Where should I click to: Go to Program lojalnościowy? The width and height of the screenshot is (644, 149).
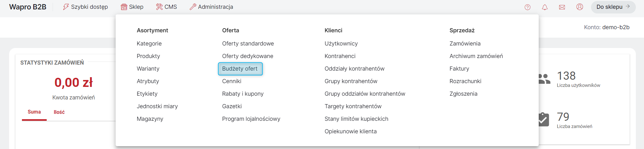251,119
